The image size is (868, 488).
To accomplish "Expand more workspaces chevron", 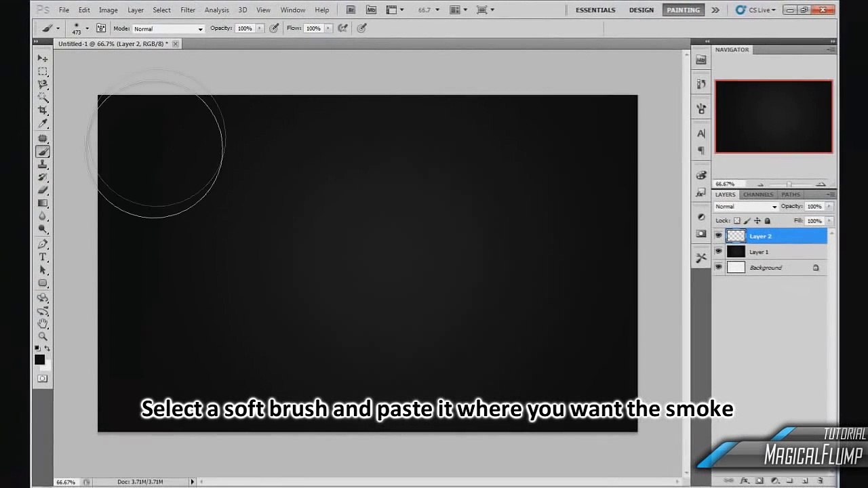I will (715, 9).
